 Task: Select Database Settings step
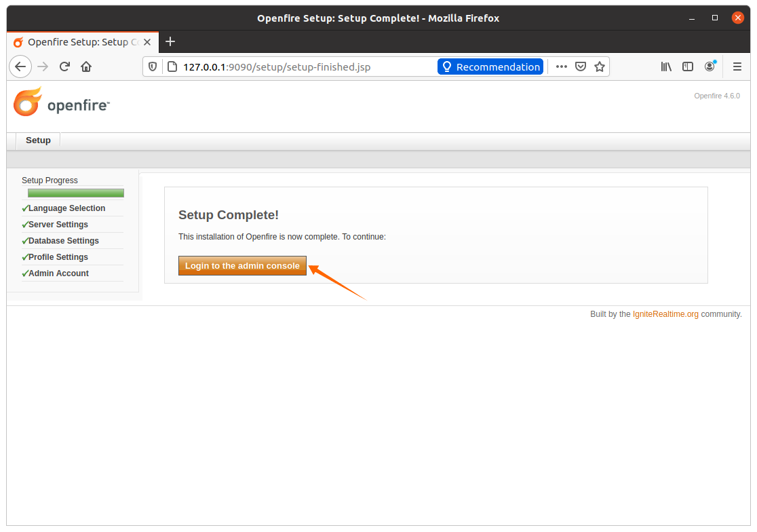point(63,240)
